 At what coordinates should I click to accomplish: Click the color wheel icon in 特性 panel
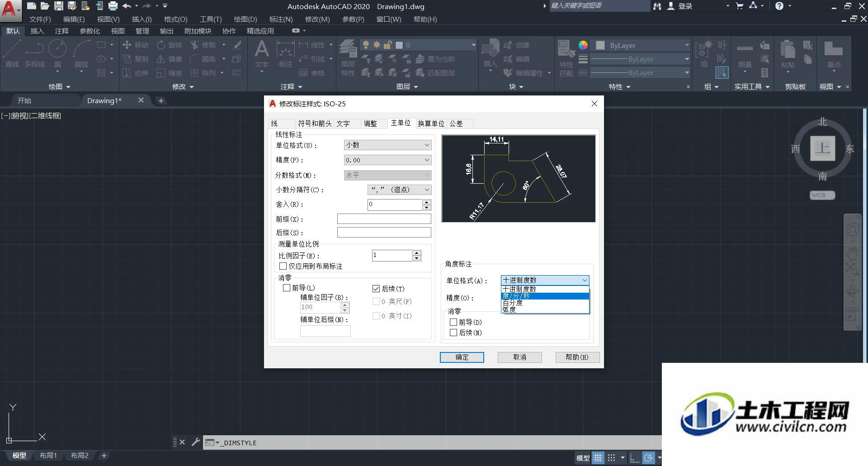(x=583, y=45)
